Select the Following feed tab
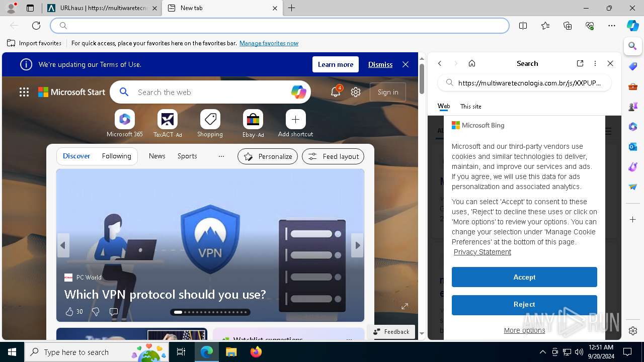 [117, 156]
